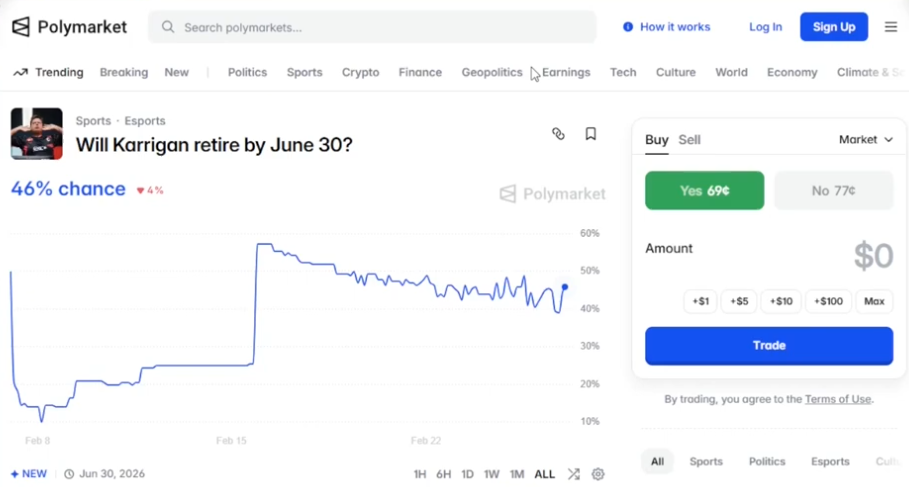Bookmark the Karrigan market
Screen dimensions: 909x487
pyautogui.click(x=591, y=134)
